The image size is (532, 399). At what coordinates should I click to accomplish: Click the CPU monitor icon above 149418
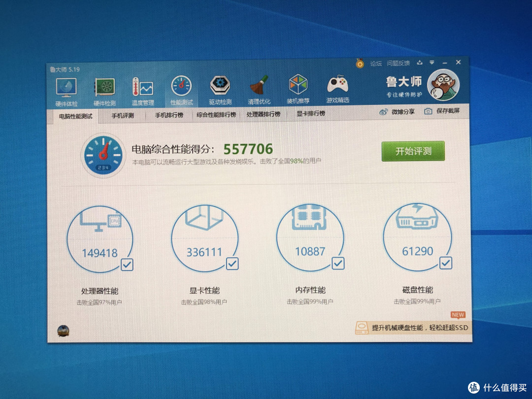(100, 223)
